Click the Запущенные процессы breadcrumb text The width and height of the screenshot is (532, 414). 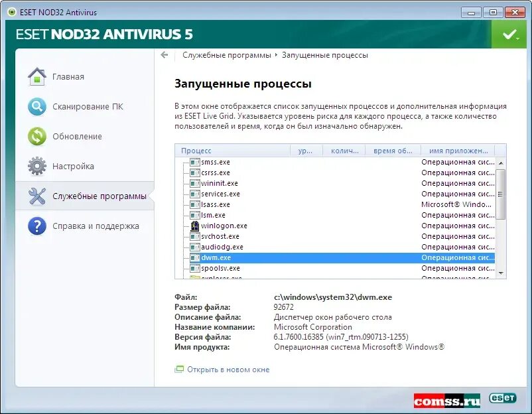click(x=325, y=55)
